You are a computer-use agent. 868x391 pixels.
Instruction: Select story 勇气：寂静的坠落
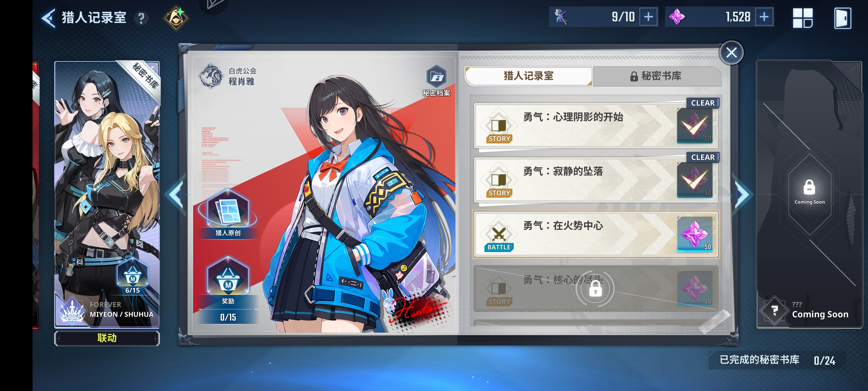click(595, 179)
